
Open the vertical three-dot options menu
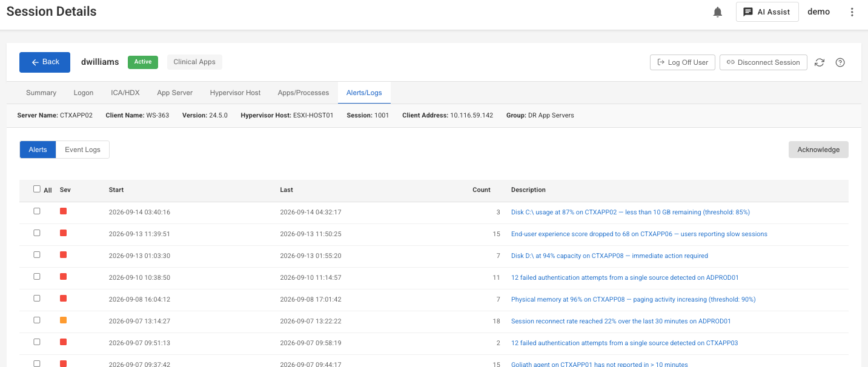coord(852,12)
